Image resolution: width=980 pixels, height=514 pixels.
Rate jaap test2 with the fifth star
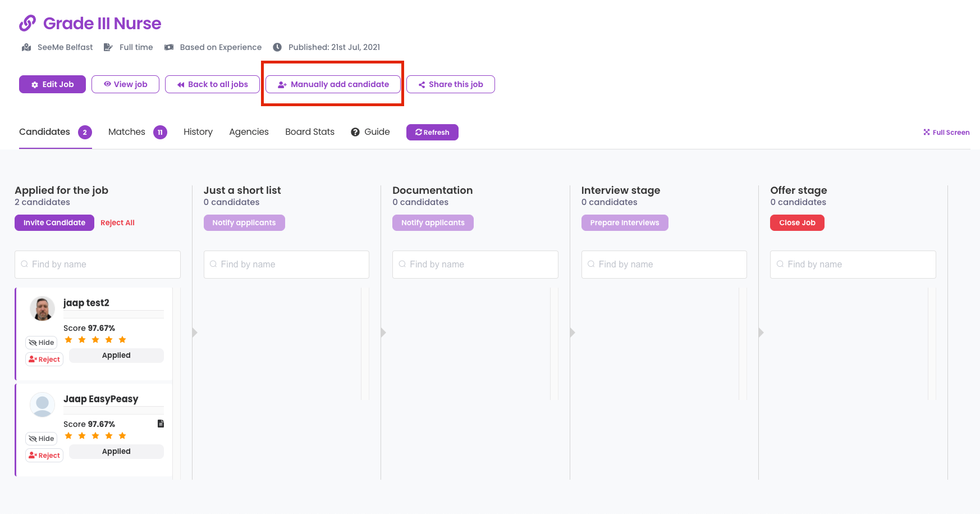122,340
